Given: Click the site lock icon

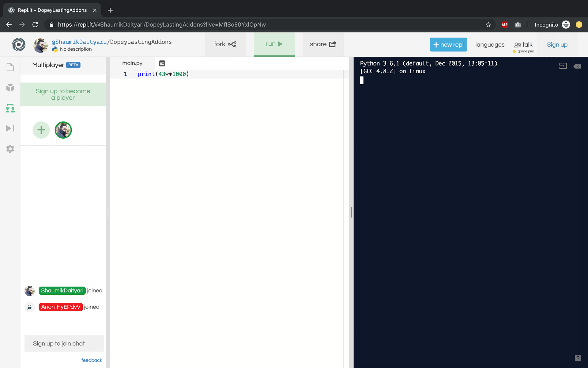Looking at the screenshot, I should pos(51,25).
